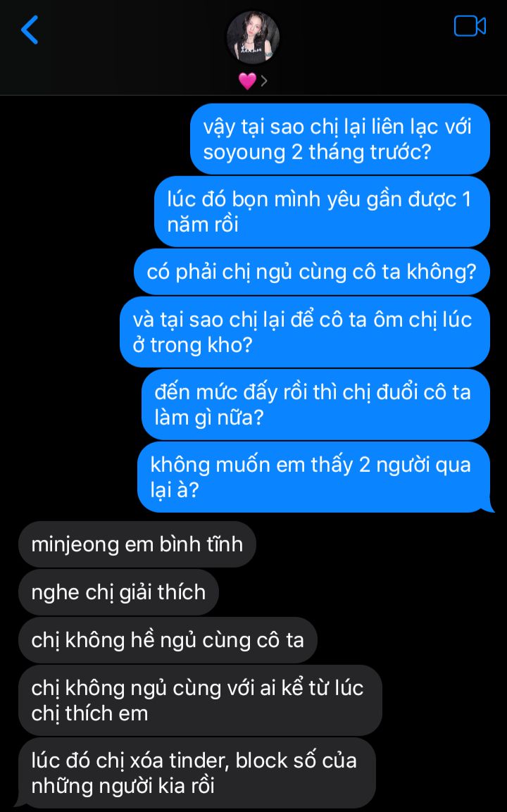Screen dimensions: 507x812
Task: Tap the blue back arrow
Action: [x=30, y=30]
